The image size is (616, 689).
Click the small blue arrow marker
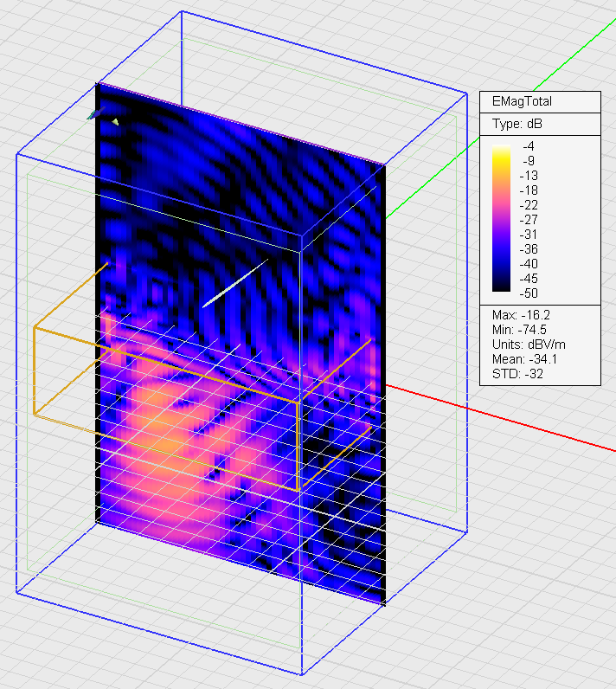[92, 114]
